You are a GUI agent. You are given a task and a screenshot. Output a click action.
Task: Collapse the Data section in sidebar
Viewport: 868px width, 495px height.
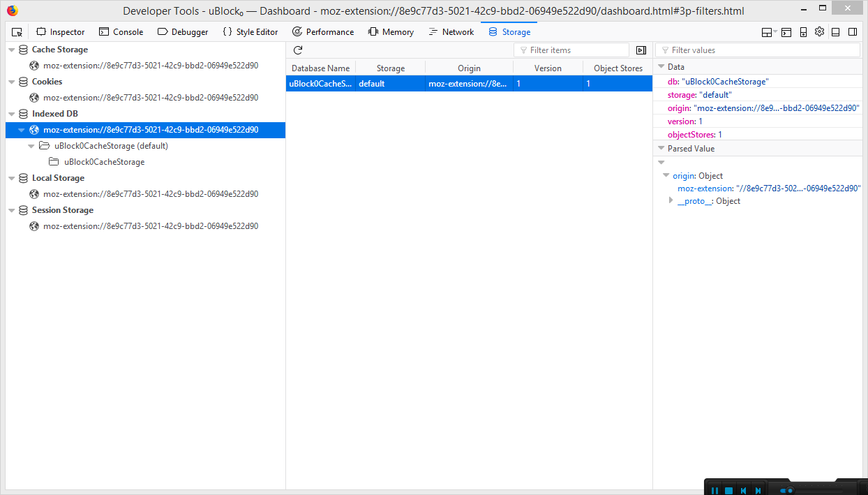coord(661,67)
